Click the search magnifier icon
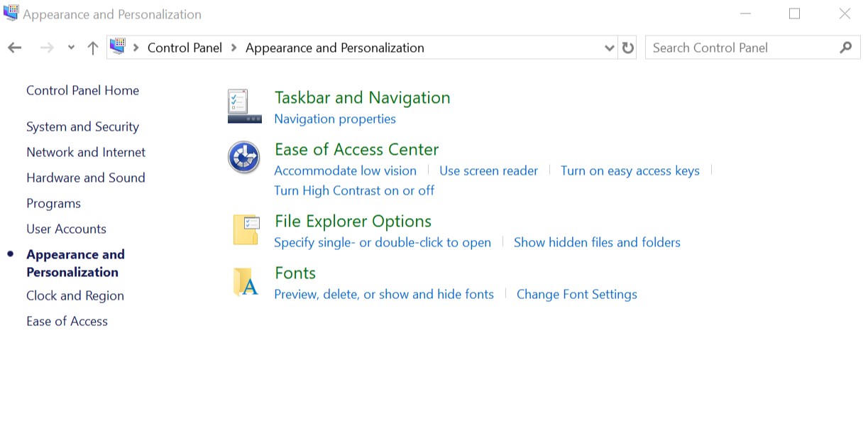The width and height of the screenshot is (868, 441). 845,48
